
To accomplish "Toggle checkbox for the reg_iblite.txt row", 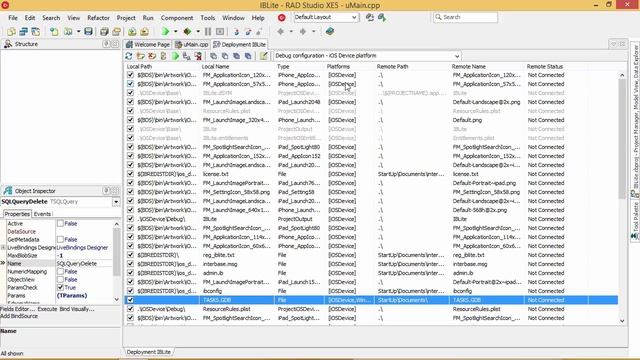I will pos(130,255).
